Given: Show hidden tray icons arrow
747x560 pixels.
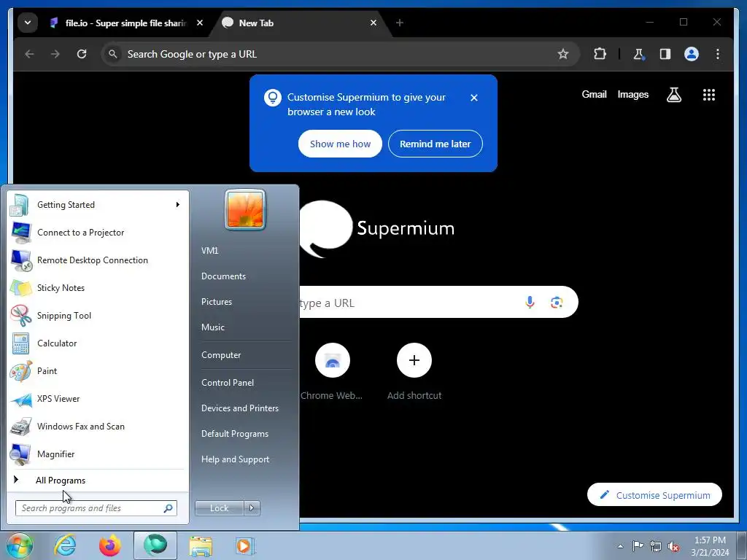Looking at the screenshot, I should point(620,546).
